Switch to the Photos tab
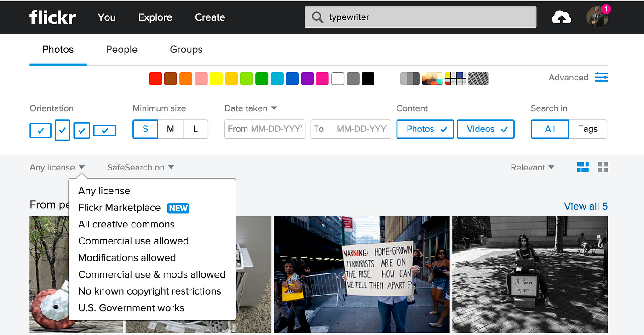The height and width of the screenshot is (335, 644). [x=58, y=50]
